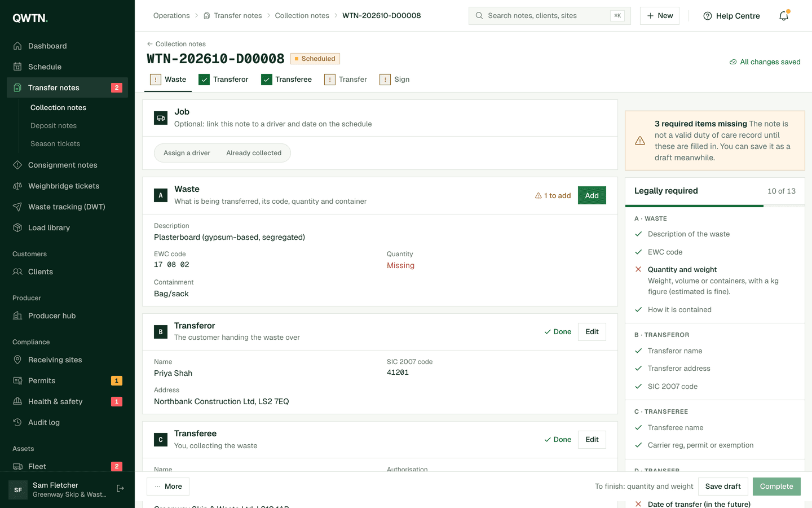Click the red Missing quantity text

tap(400, 265)
